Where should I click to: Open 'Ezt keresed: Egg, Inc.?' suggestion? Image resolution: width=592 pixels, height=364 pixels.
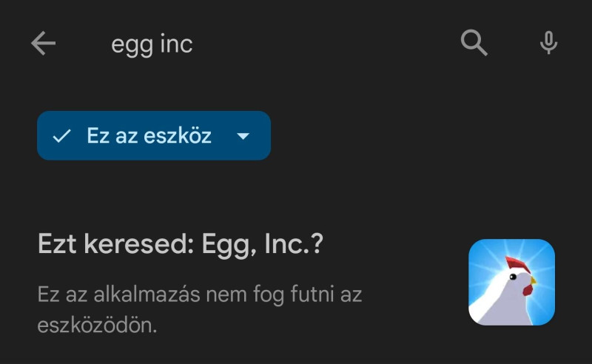pyautogui.click(x=181, y=245)
